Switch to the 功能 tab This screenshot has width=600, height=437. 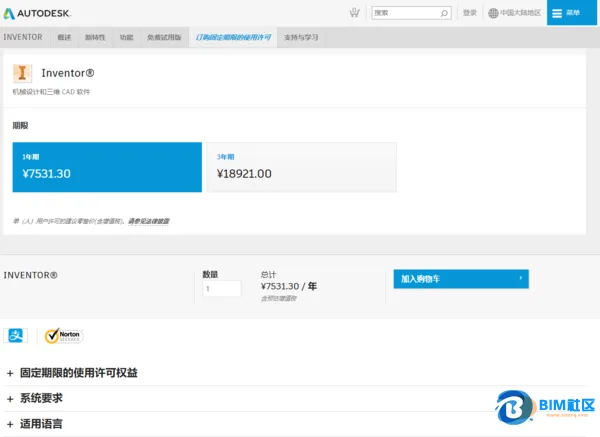126,38
